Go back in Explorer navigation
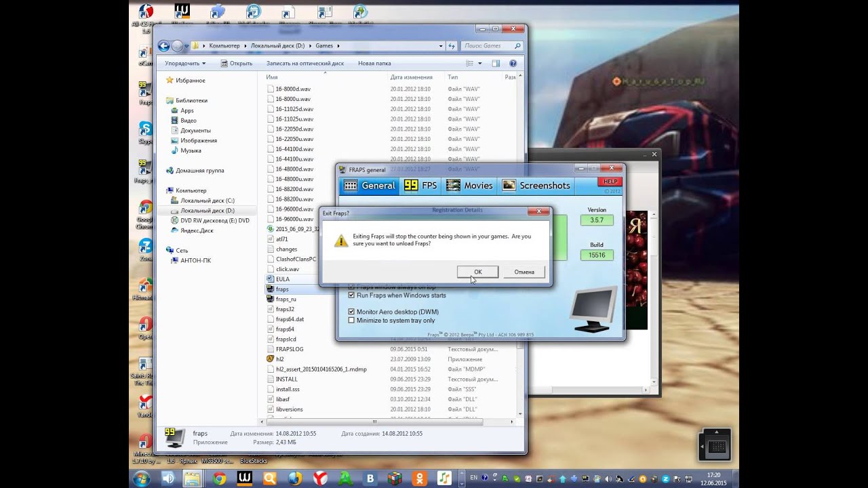868x488 pixels. (x=163, y=46)
